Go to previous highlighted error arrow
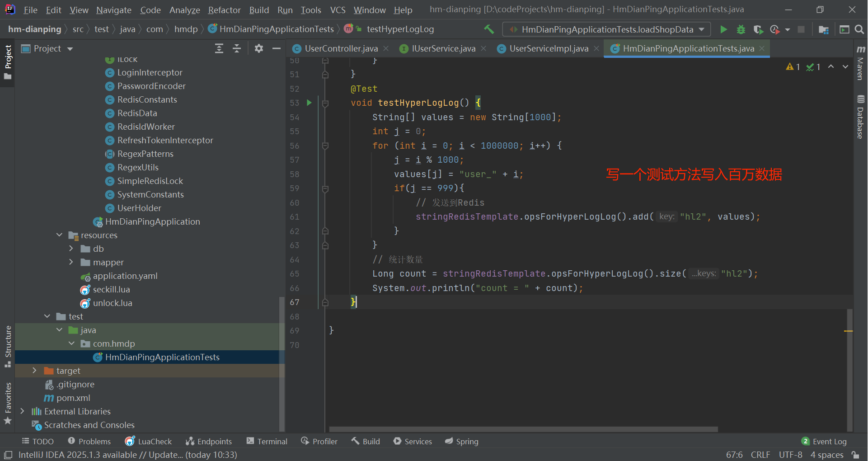The image size is (868, 461). click(x=831, y=66)
